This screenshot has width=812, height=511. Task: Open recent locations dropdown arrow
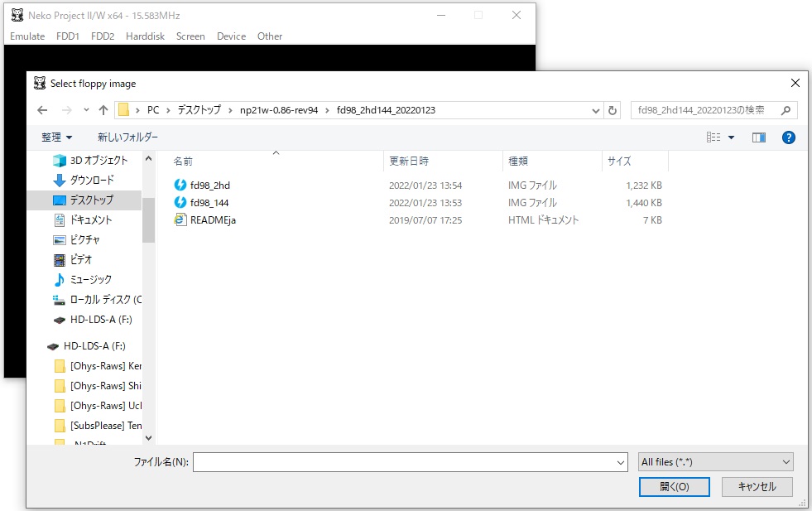click(x=86, y=110)
